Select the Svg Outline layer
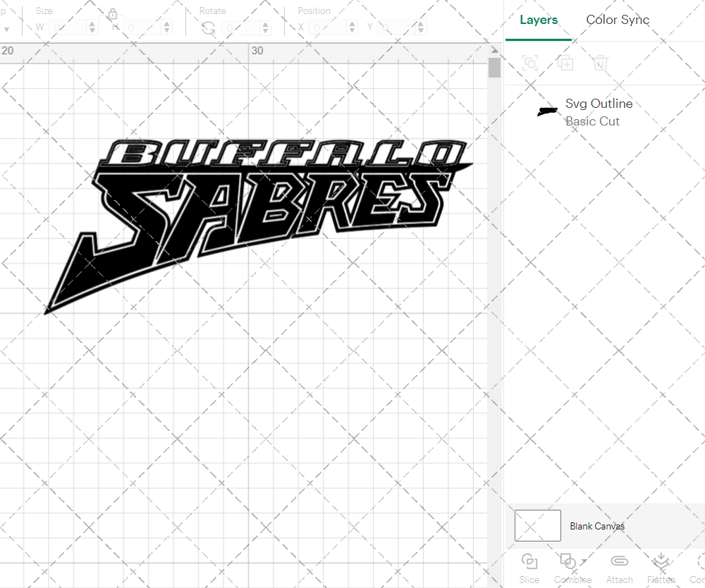 [599, 104]
